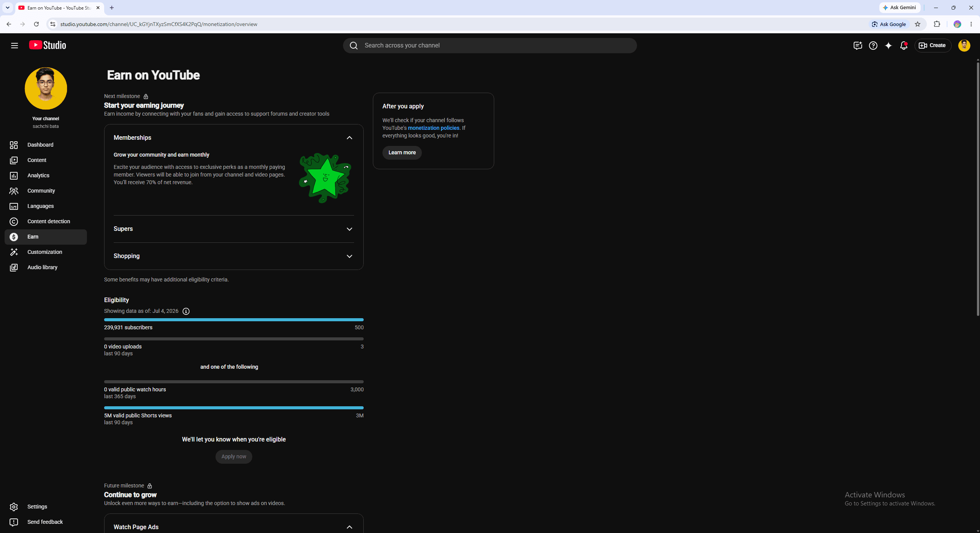Click Send feedback in the sidebar
The height and width of the screenshot is (533, 980).
tap(46, 522)
